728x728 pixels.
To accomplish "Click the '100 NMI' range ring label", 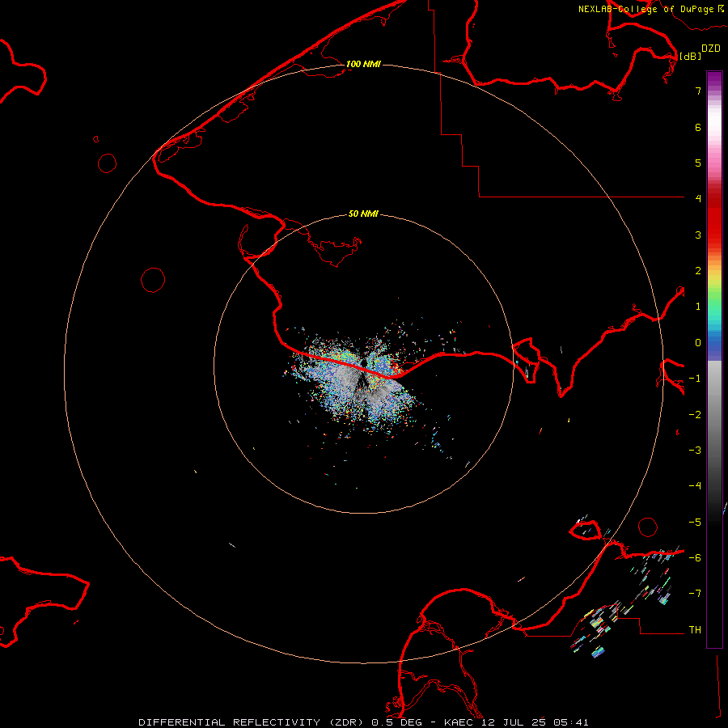I will click(x=363, y=64).
